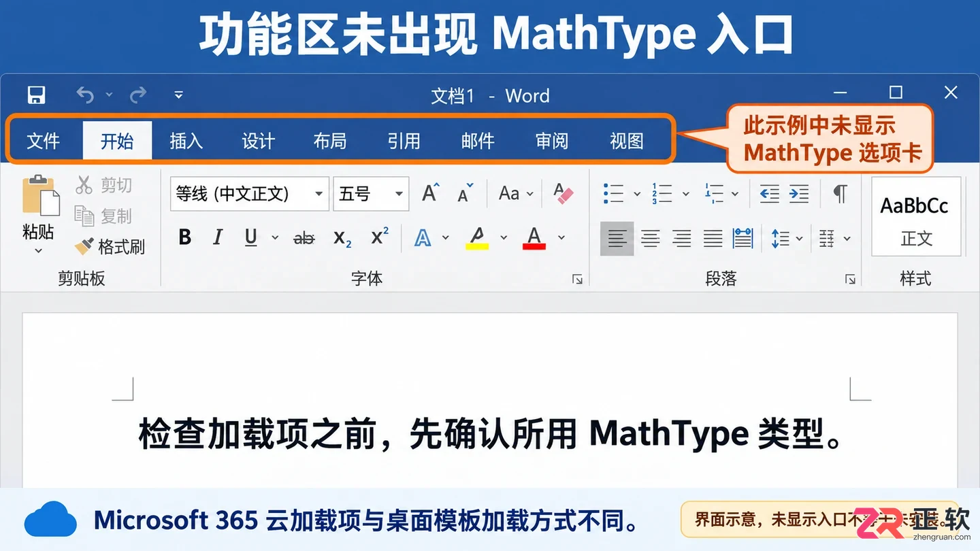Click the multilevel list icon
Image resolution: width=980 pixels, height=551 pixels.
[714, 194]
